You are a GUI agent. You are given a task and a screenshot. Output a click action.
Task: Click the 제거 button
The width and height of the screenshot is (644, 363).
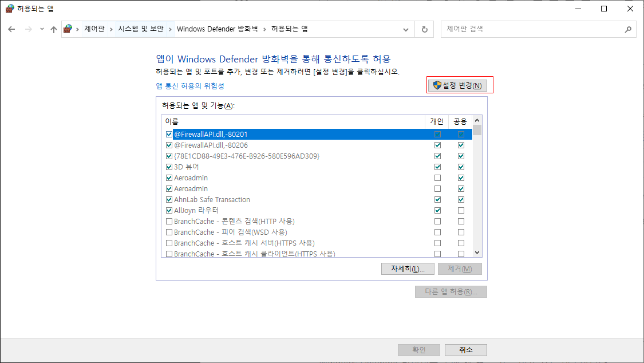coord(460,269)
